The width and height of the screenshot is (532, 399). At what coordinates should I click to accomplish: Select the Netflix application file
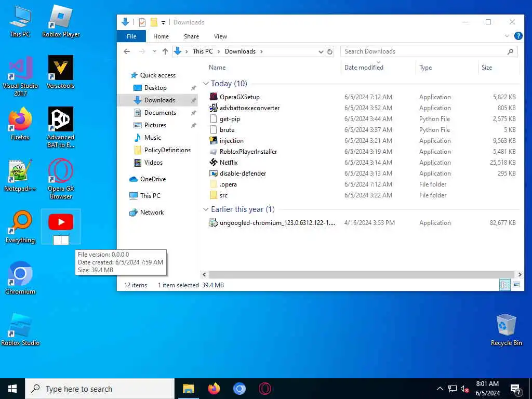coord(229,163)
